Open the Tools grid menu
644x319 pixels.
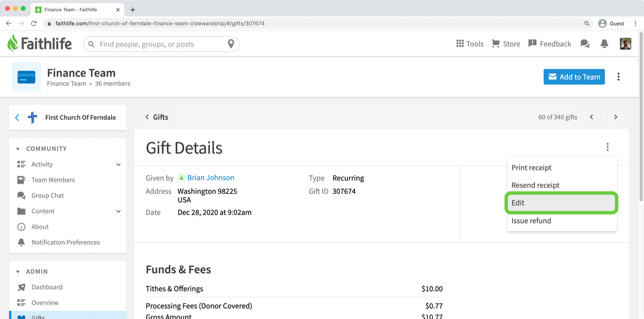click(470, 44)
